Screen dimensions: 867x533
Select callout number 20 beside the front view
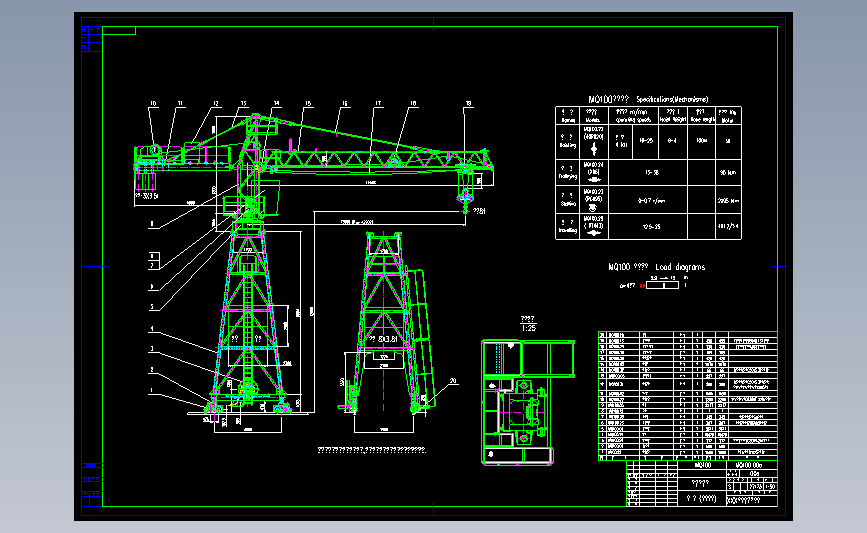coord(453,381)
